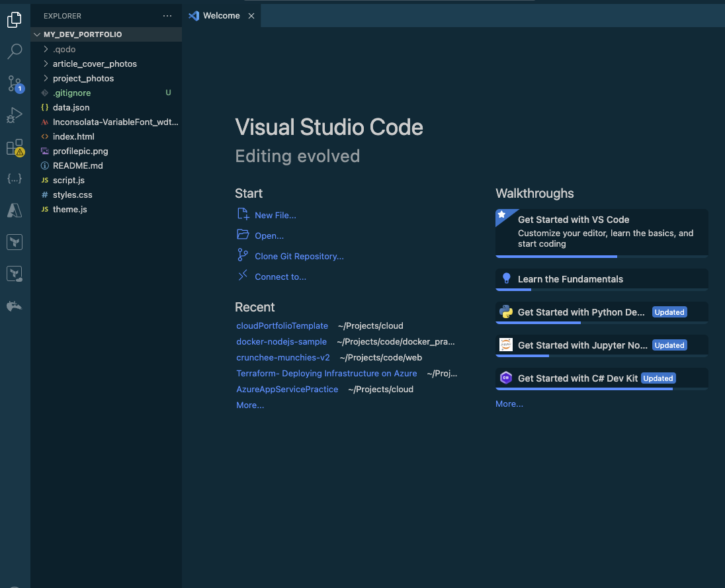Viewport: 725px width, 588px height.
Task: Open the Search view icon
Action: 15,52
